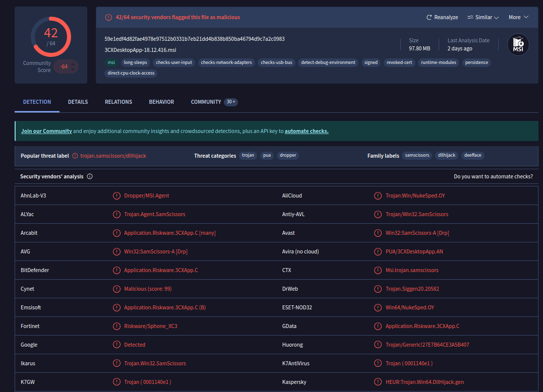Click the automate checks link

306,131
